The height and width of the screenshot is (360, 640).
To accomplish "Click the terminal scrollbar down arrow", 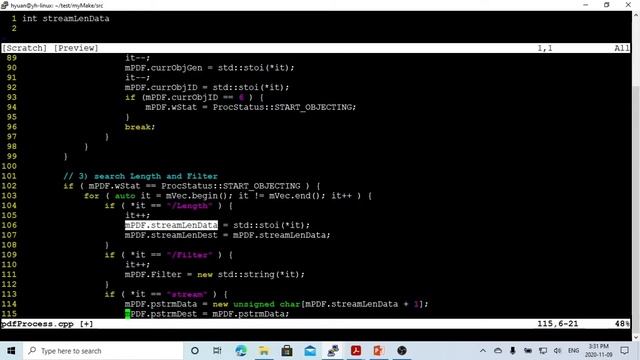I will (x=636, y=337).
